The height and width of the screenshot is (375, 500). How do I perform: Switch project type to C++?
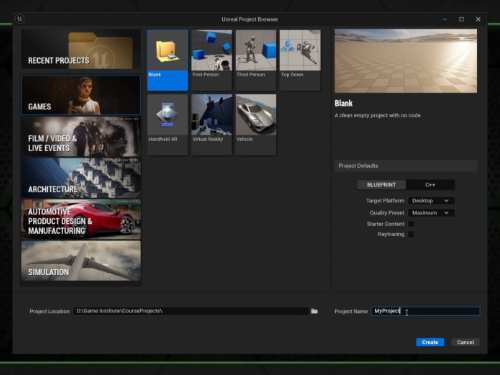click(x=430, y=185)
